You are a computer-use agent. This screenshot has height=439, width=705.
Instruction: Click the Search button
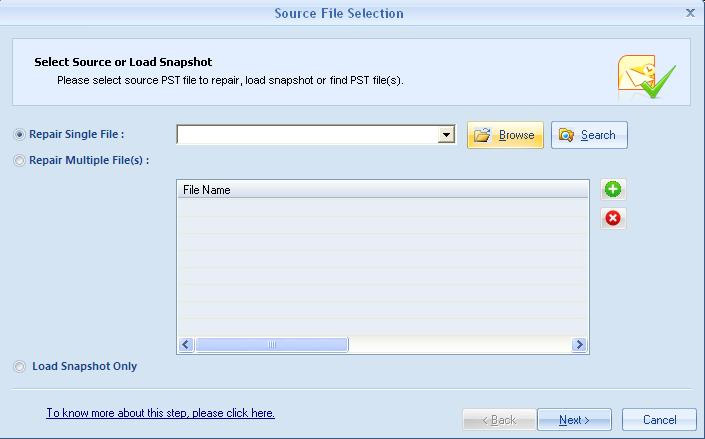589,135
